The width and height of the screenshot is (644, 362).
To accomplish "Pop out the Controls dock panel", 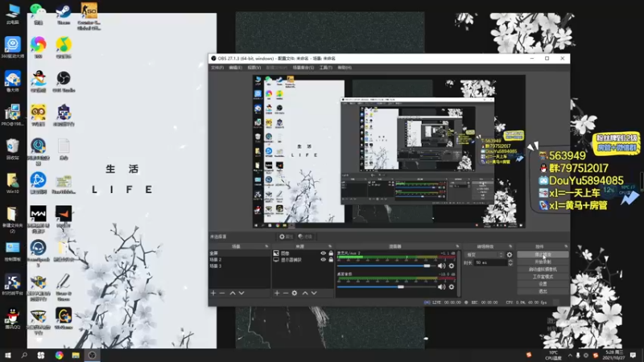I will click(566, 246).
